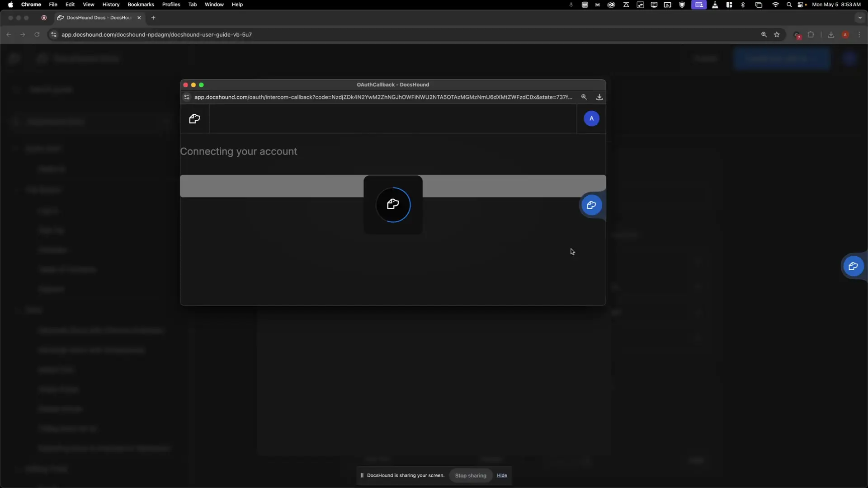Open the Help menu

pyautogui.click(x=237, y=5)
